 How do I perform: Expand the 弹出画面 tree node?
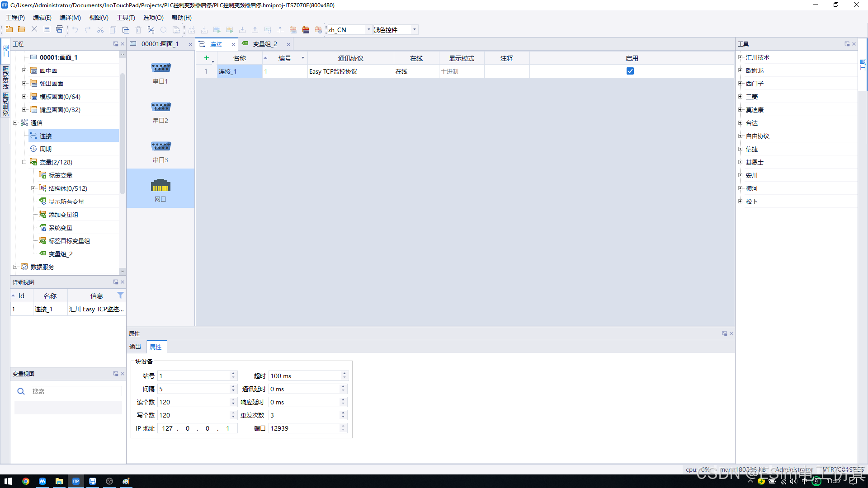pos(24,83)
